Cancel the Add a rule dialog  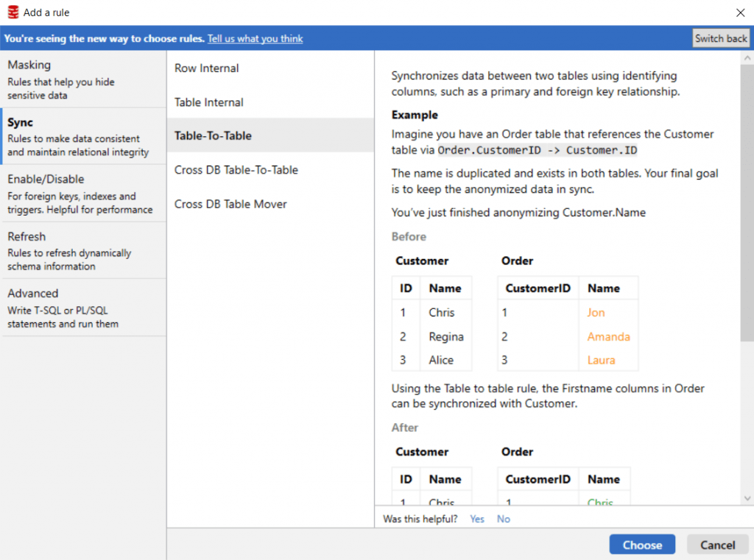click(717, 545)
